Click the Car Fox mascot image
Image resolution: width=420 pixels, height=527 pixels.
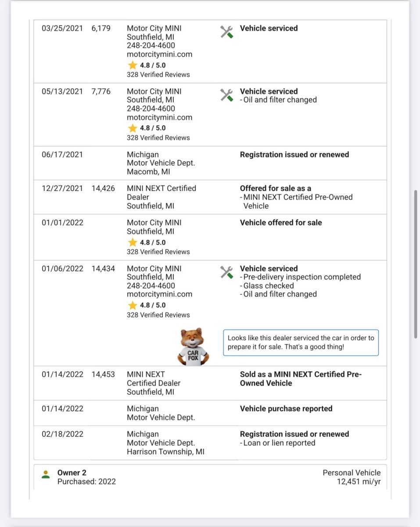(x=193, y=347)
